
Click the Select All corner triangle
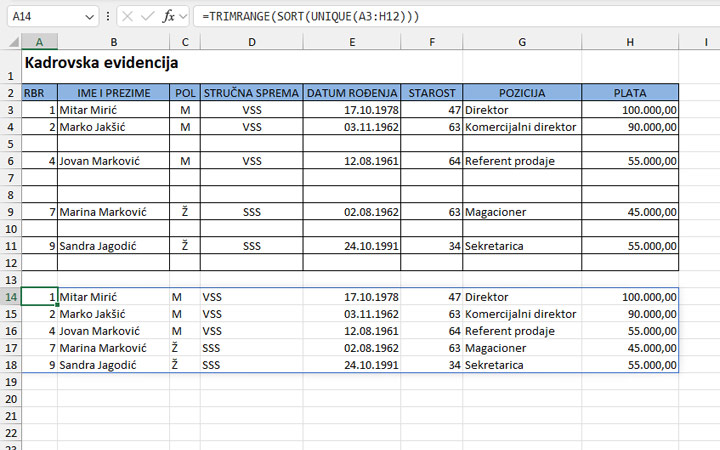[x=10, y=41]
